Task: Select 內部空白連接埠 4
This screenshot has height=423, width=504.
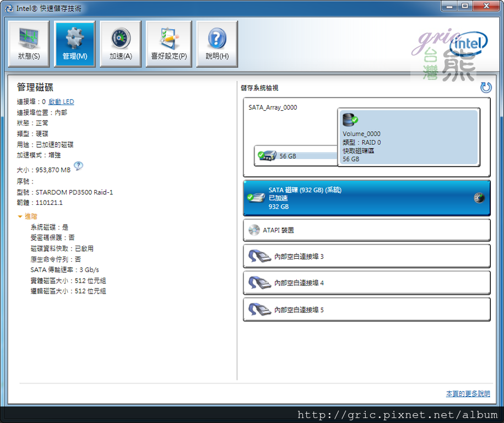Action: [367, 283]
